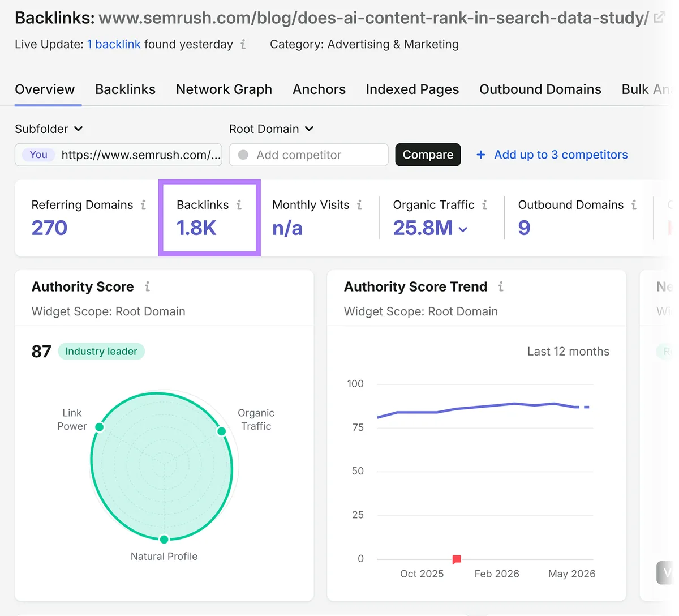Click the 1.8K Backlinks value

click(196, 228)
